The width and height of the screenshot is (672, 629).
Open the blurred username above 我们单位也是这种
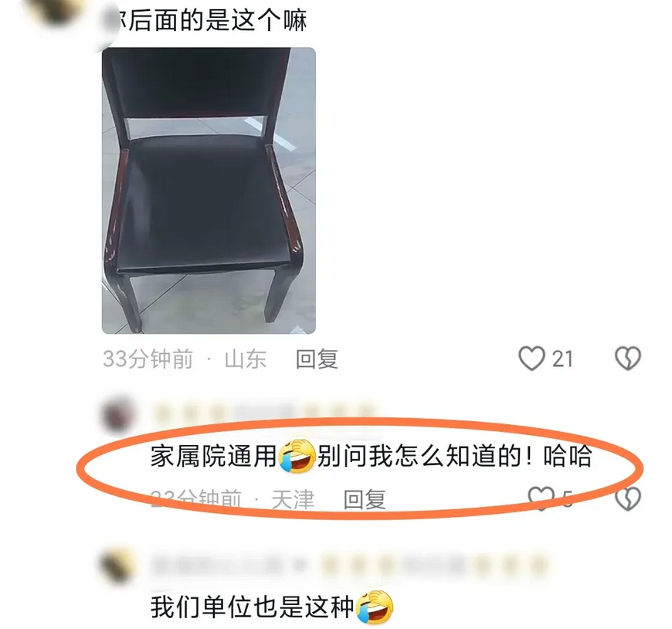pyautogui.click(x=351, y=565)
